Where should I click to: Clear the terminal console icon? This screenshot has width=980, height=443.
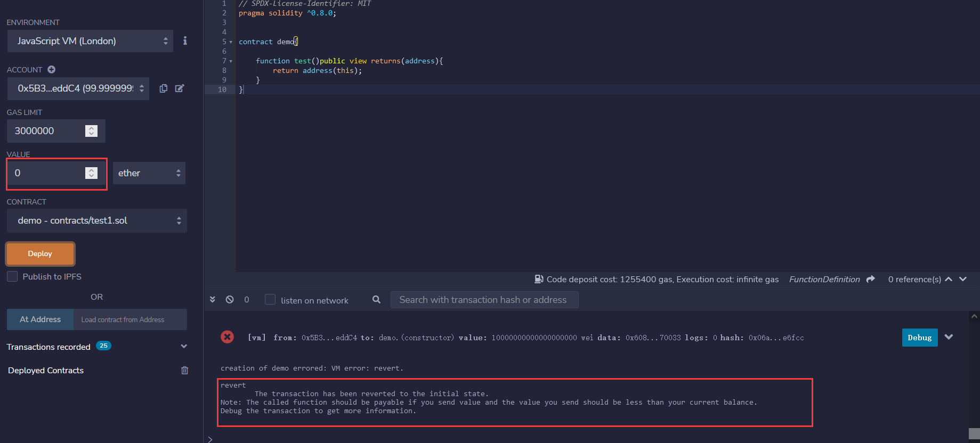pos(230,299)
